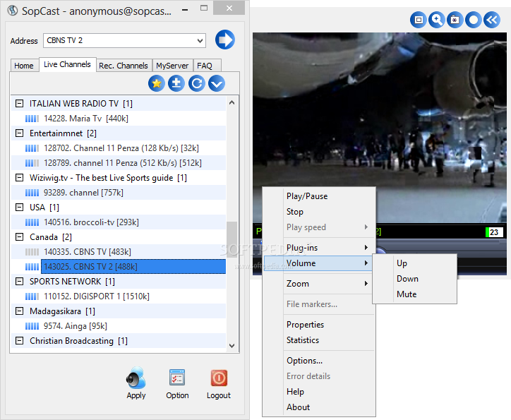Screen dimensions: 511x420
Task: Open the MyServer tab
Action: tap(172, 66)
